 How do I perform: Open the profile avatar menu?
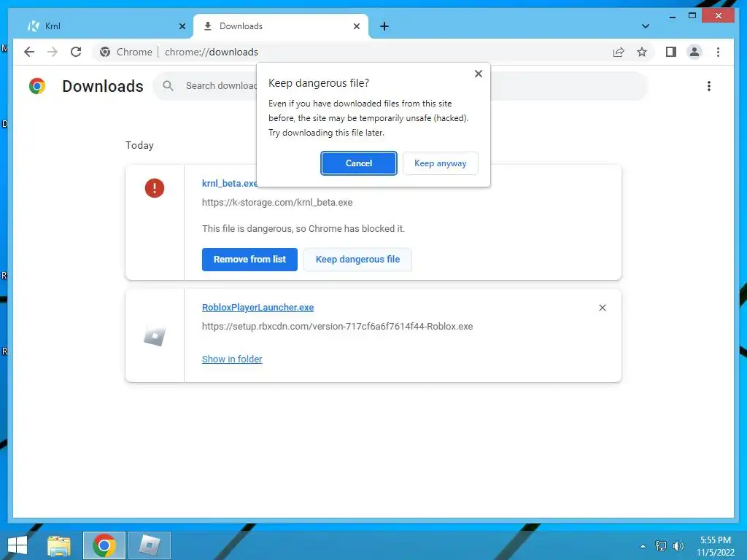[x=694, y=52]
